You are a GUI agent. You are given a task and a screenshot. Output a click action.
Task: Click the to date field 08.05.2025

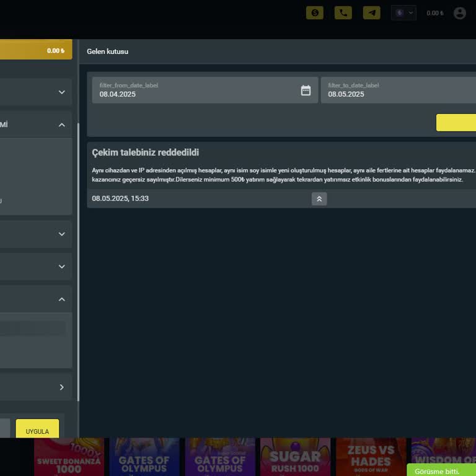399,90
